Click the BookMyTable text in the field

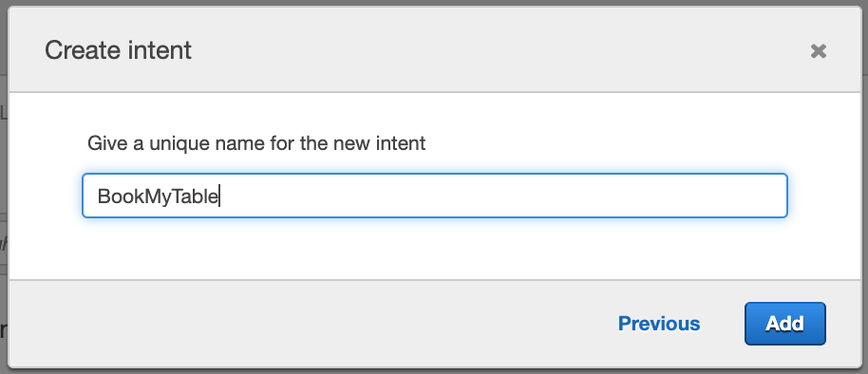tap(159, 196)
